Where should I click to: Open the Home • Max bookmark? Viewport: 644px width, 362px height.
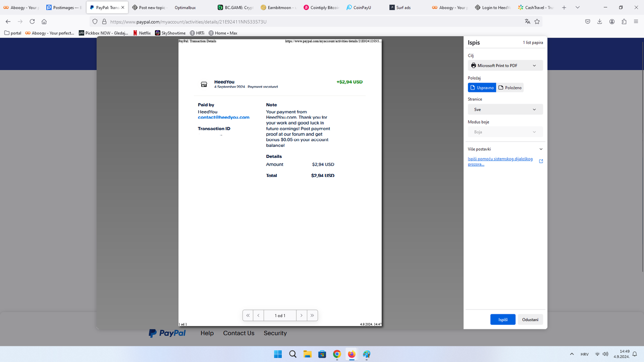(x=223, y=33)
